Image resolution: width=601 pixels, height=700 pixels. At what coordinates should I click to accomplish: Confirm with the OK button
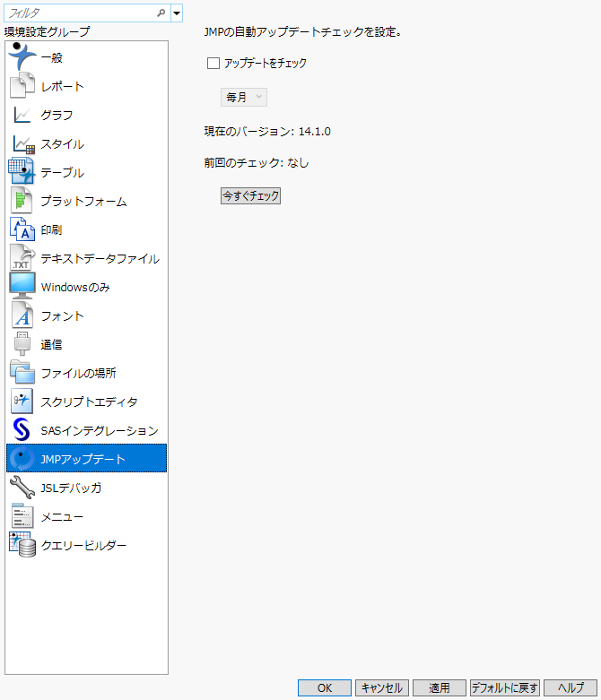[x=325, y=688]
